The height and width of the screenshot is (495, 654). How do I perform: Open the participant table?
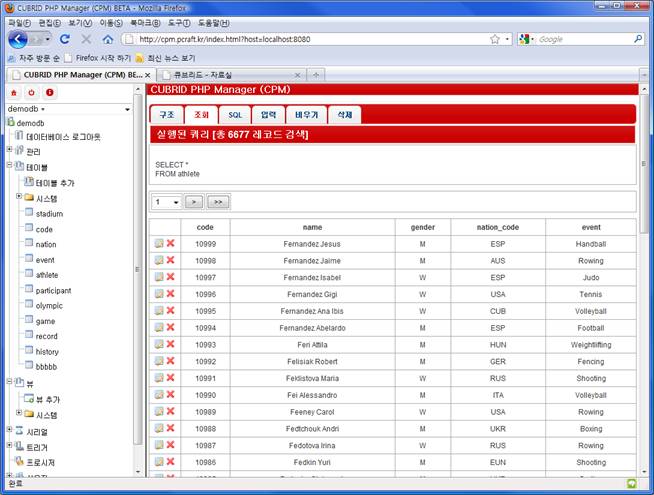coord(53,291)
